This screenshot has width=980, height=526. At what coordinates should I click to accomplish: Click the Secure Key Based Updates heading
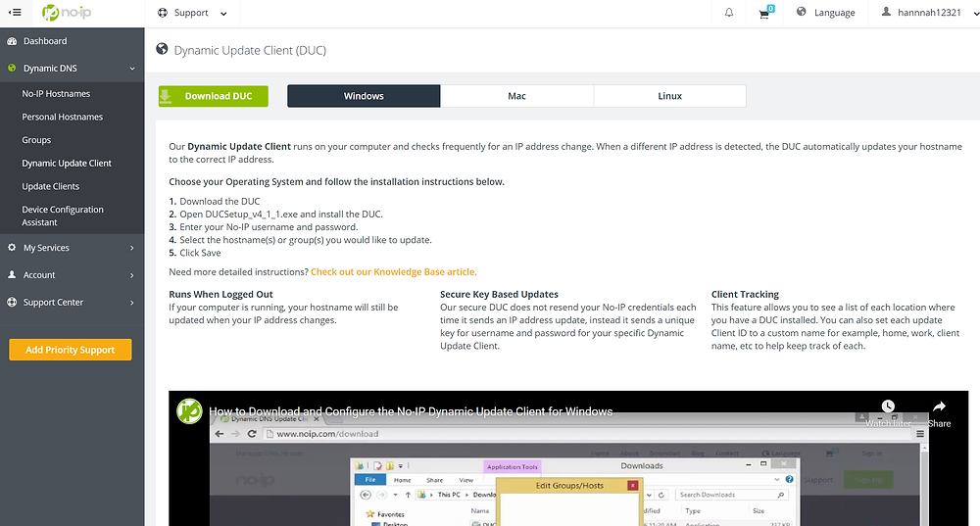[x=499, y=294]
